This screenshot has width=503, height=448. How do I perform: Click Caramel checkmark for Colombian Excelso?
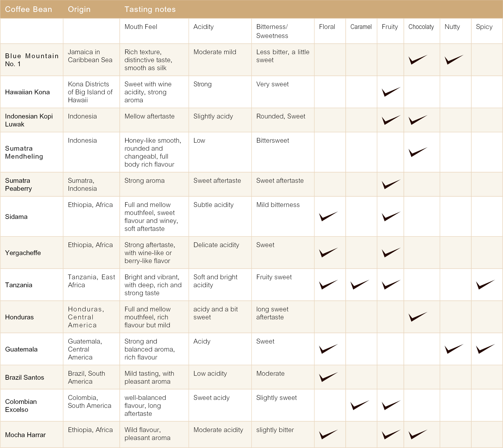pos(360,405)
